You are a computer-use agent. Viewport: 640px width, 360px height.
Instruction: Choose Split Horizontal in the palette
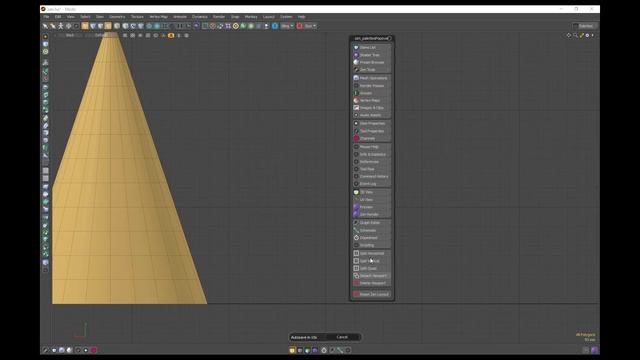pos(371,253)
